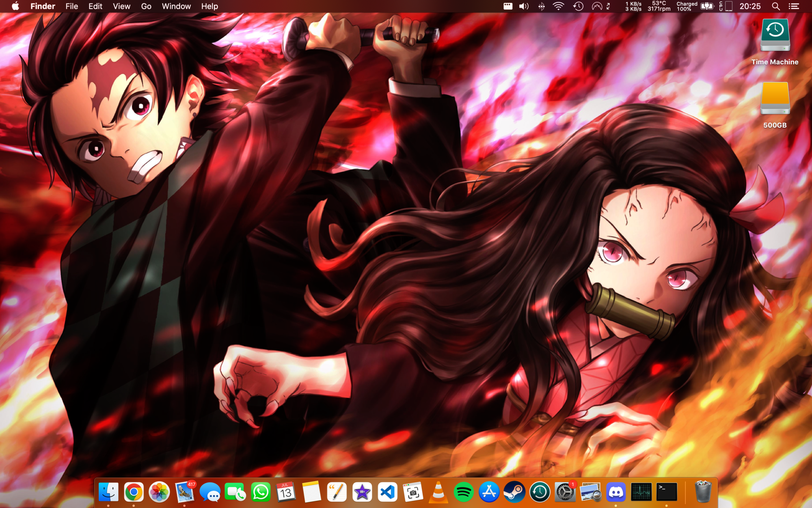Open Finder from the Dock

(x=108, y=492)
